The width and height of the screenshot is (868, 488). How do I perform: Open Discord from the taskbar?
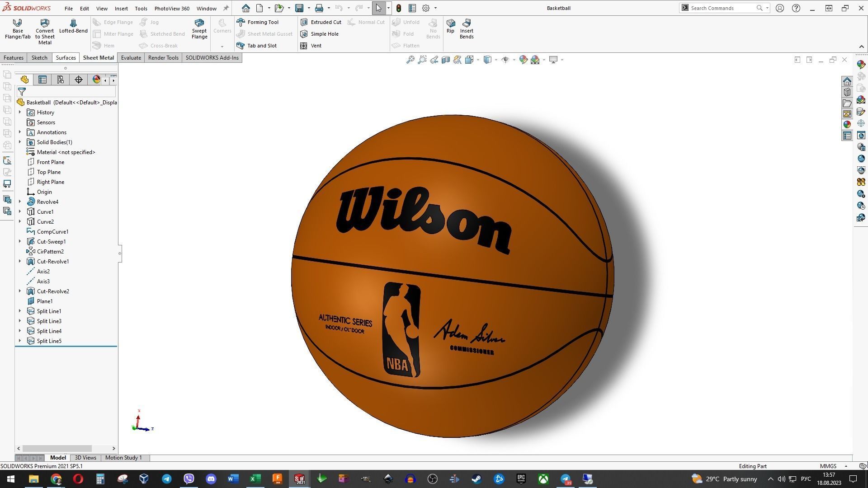click(211, 479)
